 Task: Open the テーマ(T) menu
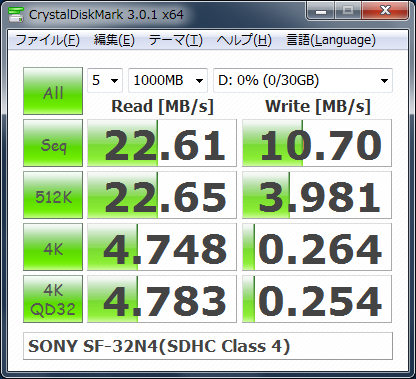coord(176,40)
